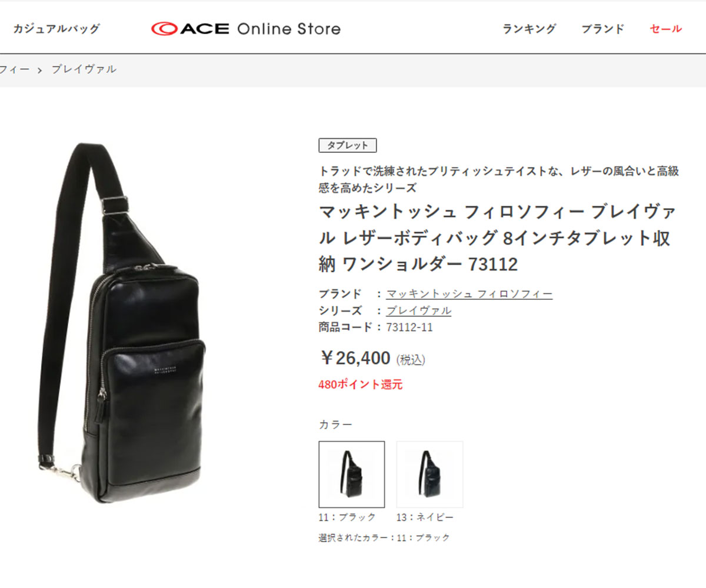
Task: Select the 11：ブラック color swatch
Action: [352, 475]
